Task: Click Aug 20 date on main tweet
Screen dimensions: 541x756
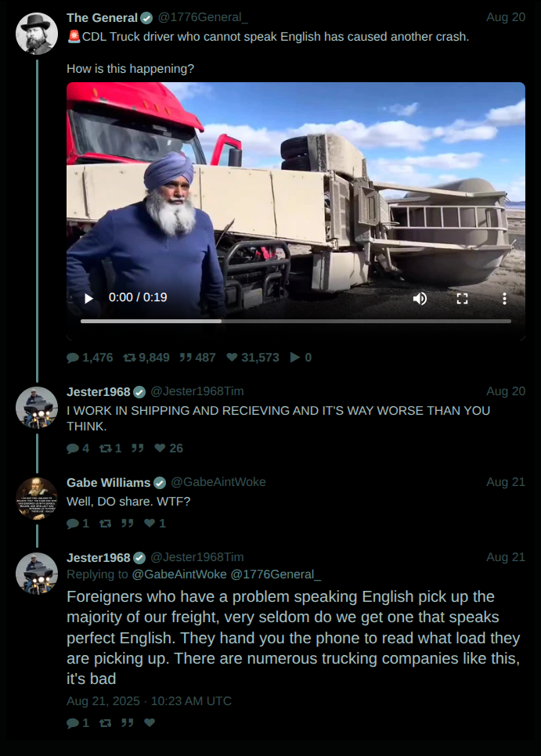Action: pos(506,17)
